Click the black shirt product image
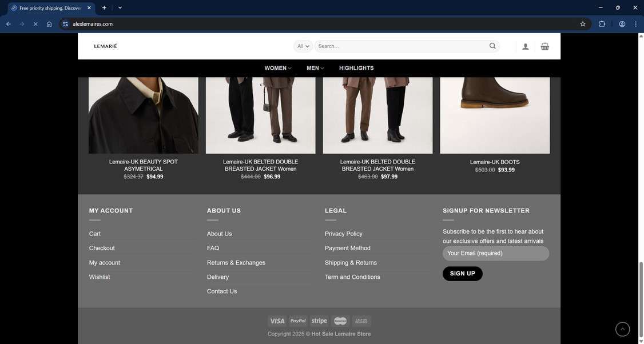Image resolution: width=644 pixels, height=344 pixels. pos(144,115)
